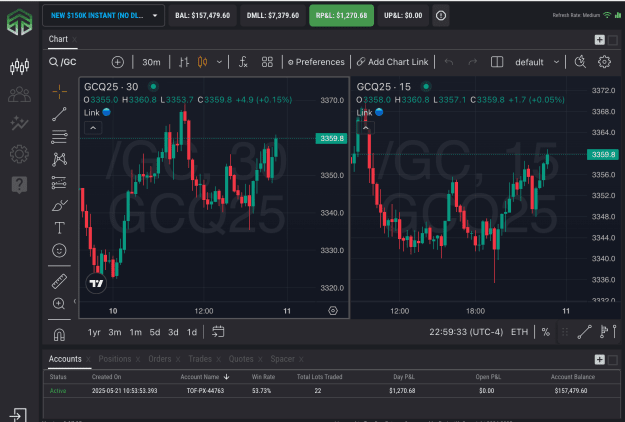Select the crosshair cursor tool
Screen dimensions: 625x422
[59, 92]
